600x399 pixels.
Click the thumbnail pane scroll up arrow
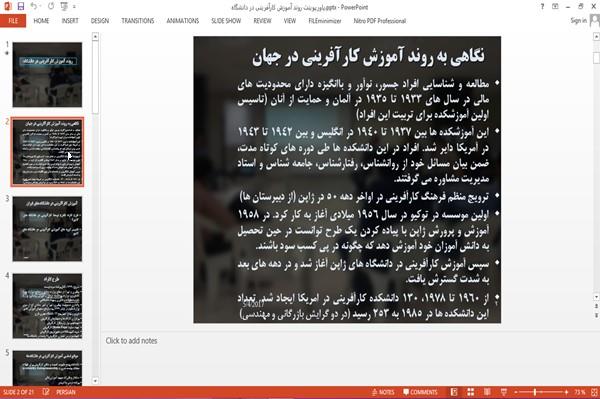pos(95,37)
